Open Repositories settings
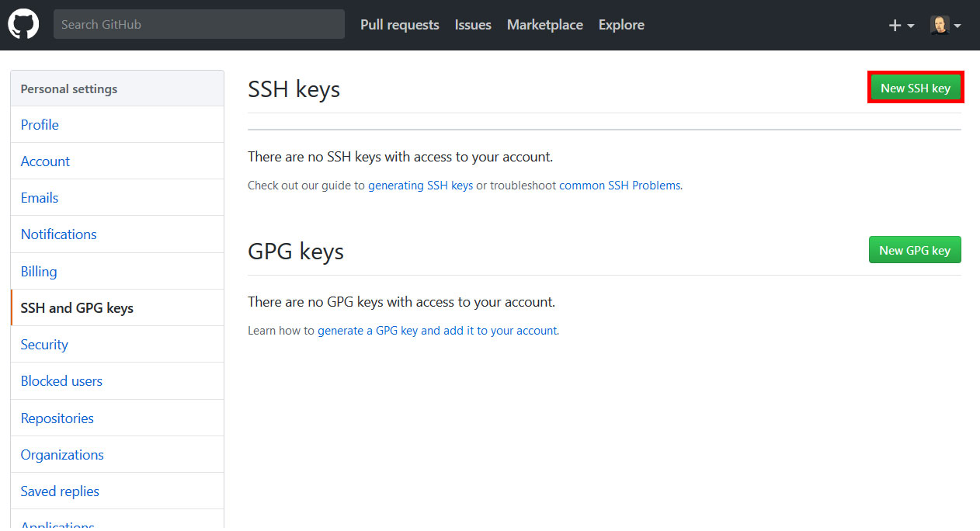The image size is (980, 531). coord(117,418)
